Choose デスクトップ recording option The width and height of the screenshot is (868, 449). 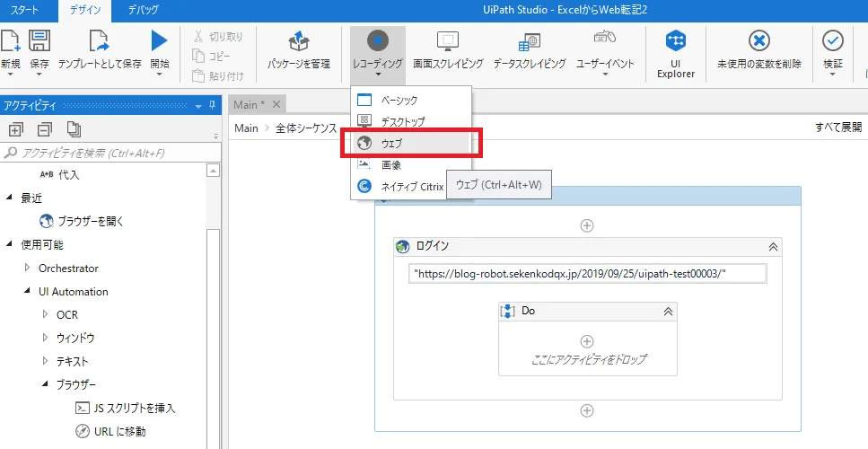(x=411, y=121)
